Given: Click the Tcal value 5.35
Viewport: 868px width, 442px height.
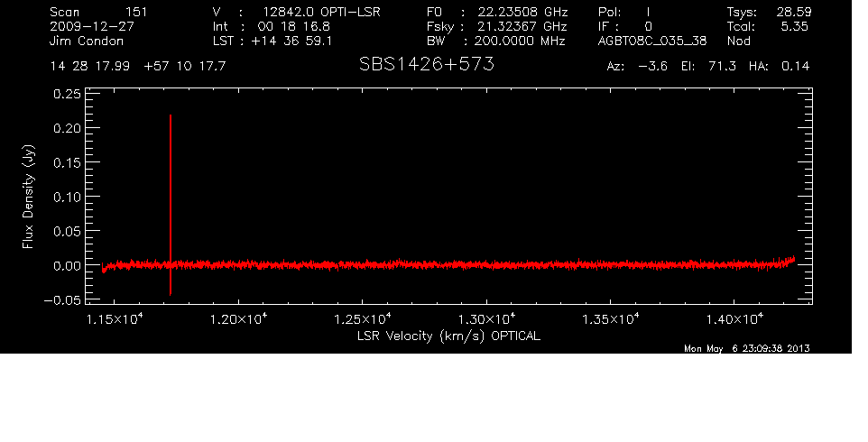Looking at the screenshot, I should pyautogui.click(x=794, y=26).
